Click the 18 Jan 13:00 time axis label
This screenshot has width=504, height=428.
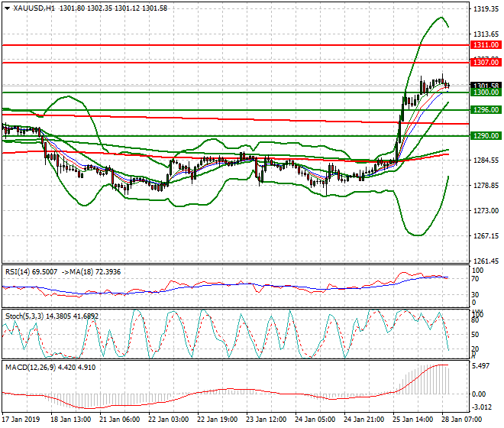tap(70, 420)
